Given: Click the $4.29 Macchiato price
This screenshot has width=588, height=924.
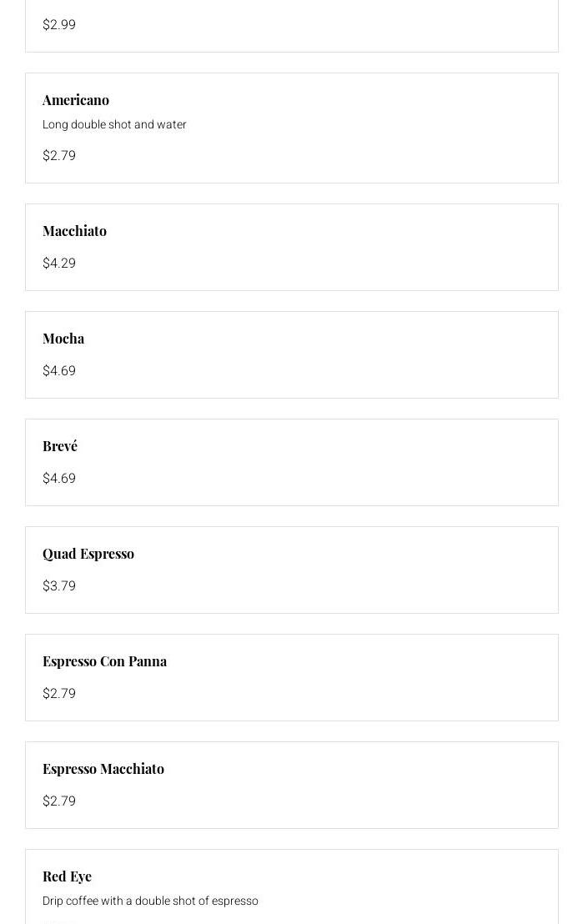Looking at the screenshot, I should pos(59,264).
